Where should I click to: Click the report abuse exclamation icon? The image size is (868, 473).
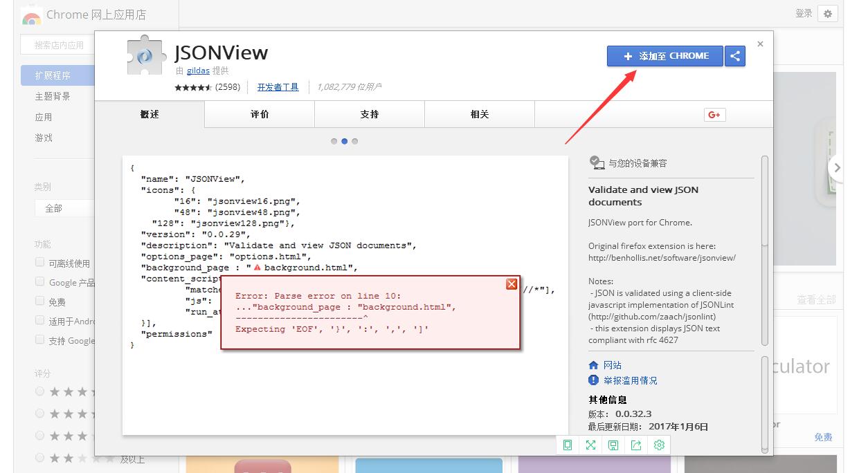pyautogui.click(x=593, y=380)
